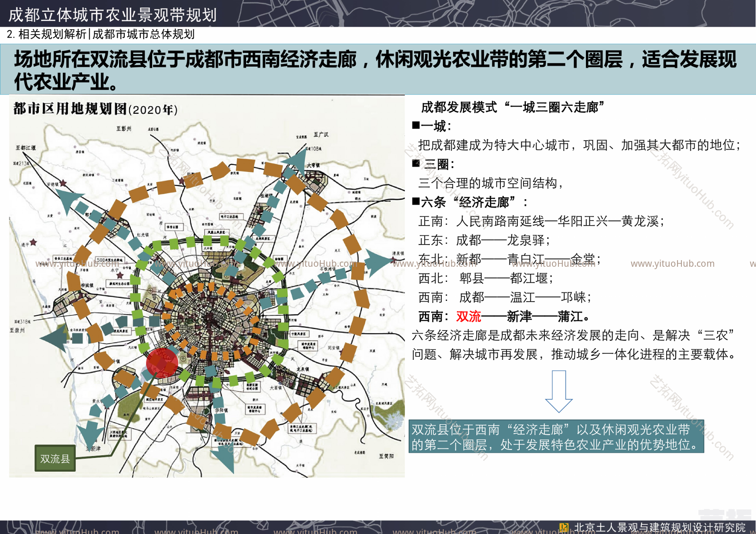Click the map label 至简阳
756x534 pixels.
tap(386, 456)
